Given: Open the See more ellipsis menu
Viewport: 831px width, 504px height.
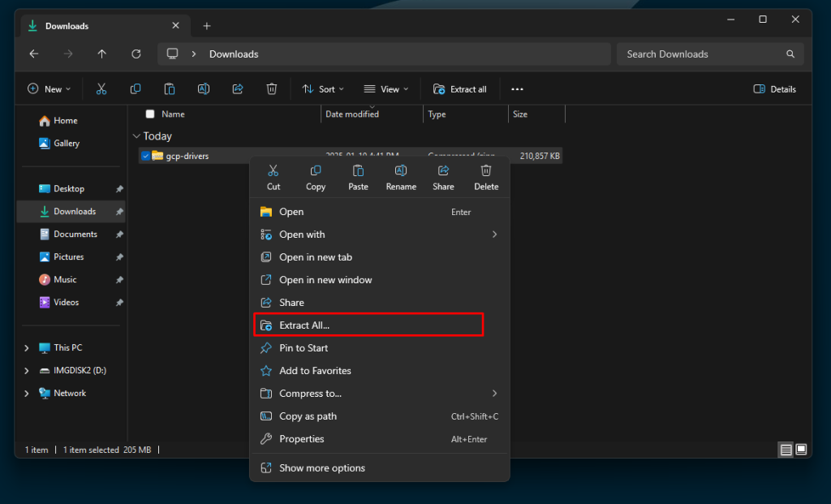Looking at the screenshot, I should click(x=517, y=88).
